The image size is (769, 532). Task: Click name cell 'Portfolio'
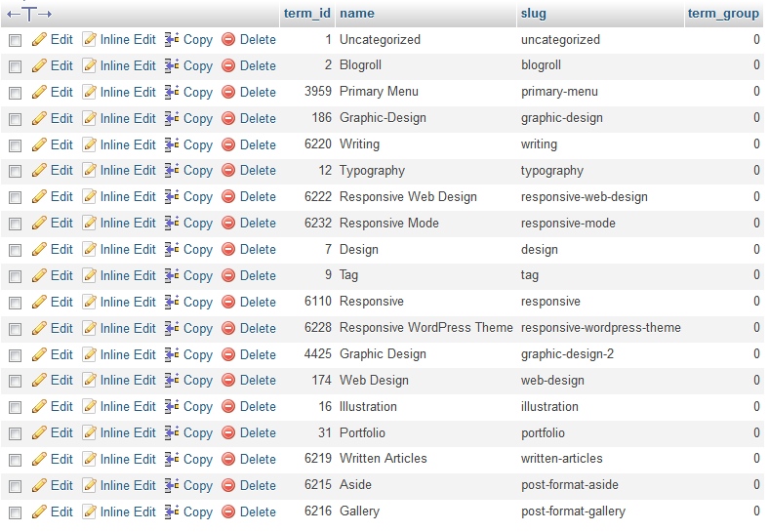pos(362,432)
